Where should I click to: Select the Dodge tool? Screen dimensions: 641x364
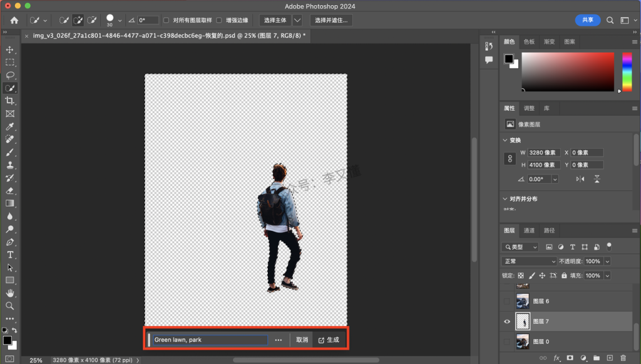(x=10, y=229)
